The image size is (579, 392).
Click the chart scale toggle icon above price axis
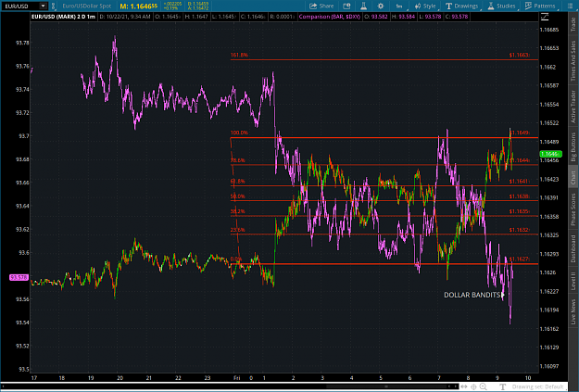coord(545,17)
